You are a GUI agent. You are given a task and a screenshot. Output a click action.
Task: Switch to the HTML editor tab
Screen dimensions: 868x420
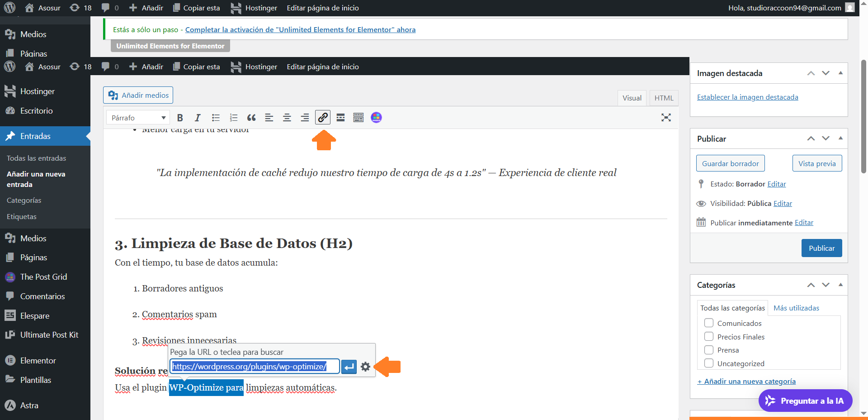pos(664,98)
